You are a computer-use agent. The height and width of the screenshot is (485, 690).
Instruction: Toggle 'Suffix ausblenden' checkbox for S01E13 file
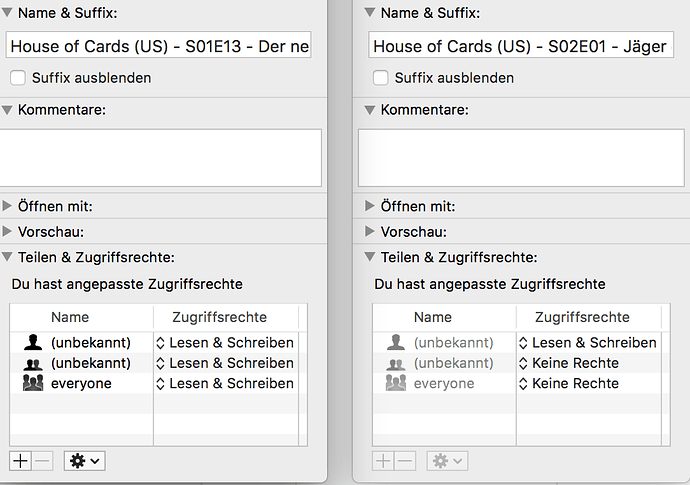pos(17,78)
